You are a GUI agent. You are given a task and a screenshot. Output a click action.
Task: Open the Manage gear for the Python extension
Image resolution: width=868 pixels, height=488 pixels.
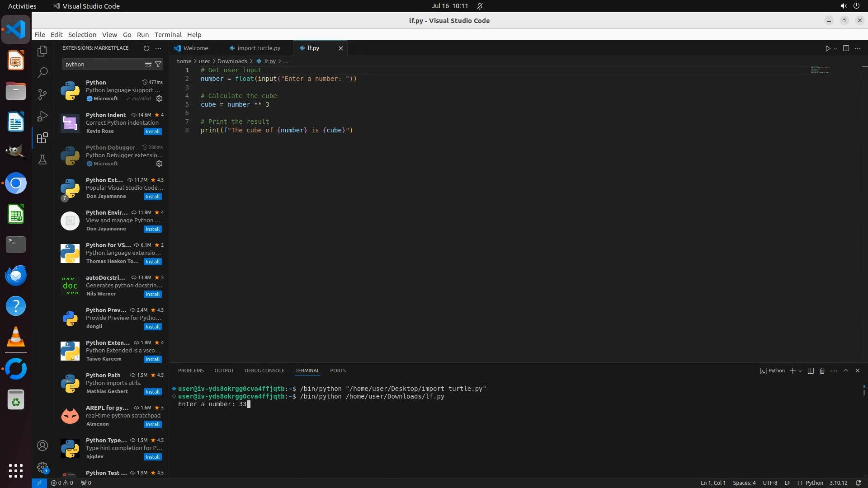click(x=159, y=99)
